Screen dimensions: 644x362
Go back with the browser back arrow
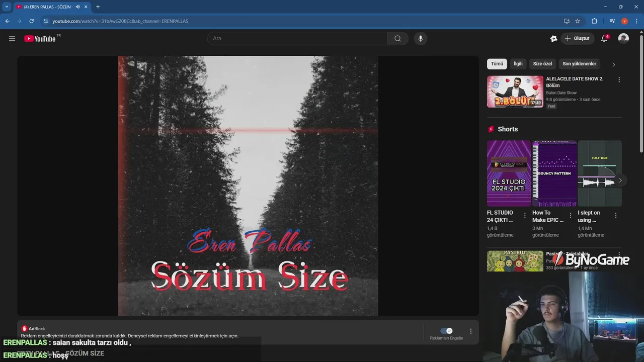pyautogui.click(x=7, y=21)
